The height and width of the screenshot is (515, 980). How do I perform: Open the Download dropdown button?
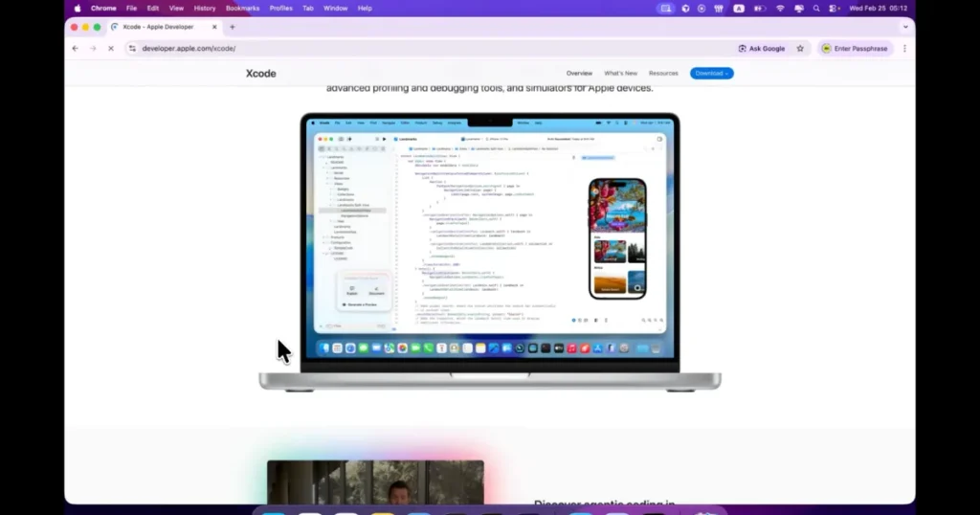point(711,73)
